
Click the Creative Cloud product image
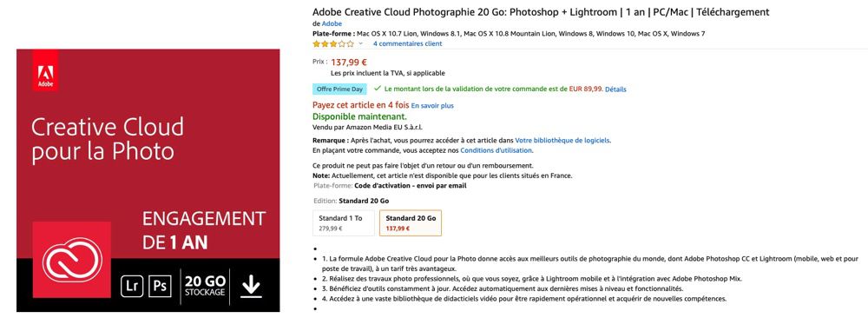click(148, 181)
